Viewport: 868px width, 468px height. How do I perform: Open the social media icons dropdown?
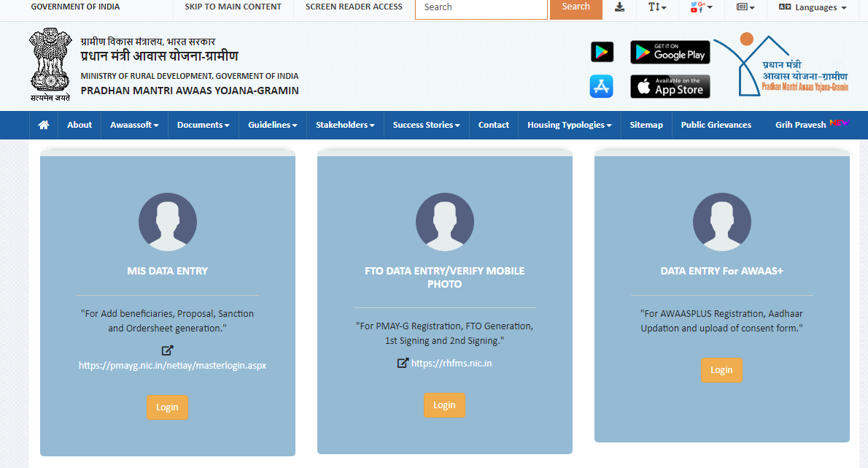coord(701,7)
